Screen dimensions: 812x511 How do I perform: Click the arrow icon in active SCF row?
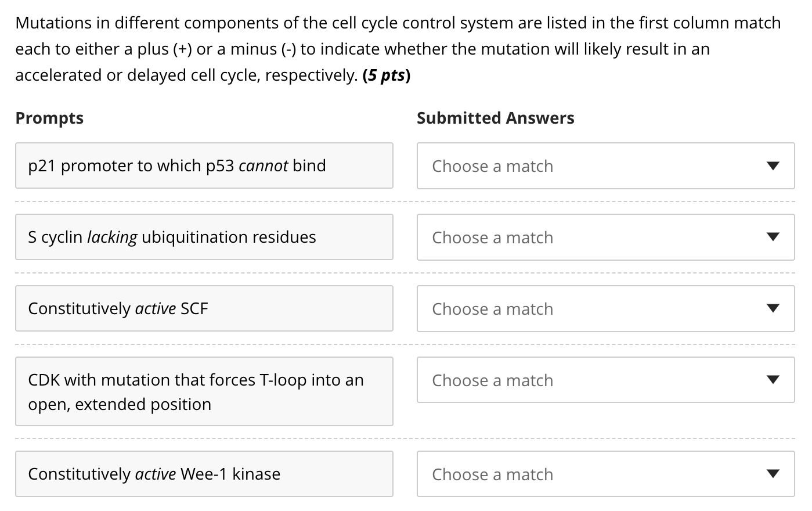point(773,309)
